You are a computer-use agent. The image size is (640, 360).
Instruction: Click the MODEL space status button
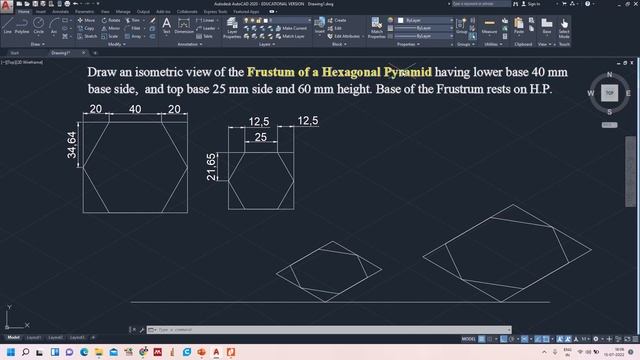469,339
